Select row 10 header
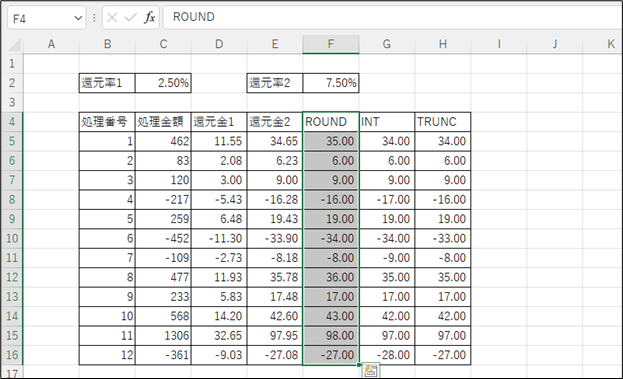 (x=12, y=238)
